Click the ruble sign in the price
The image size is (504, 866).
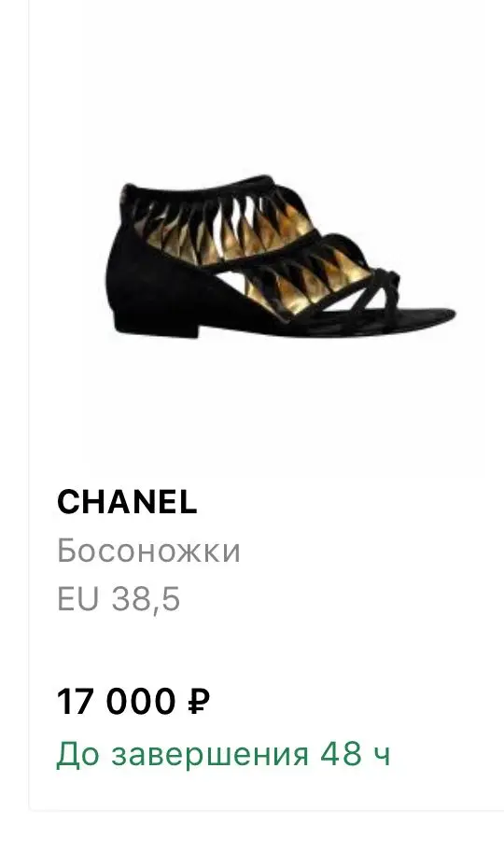click(x=200, y=702)
